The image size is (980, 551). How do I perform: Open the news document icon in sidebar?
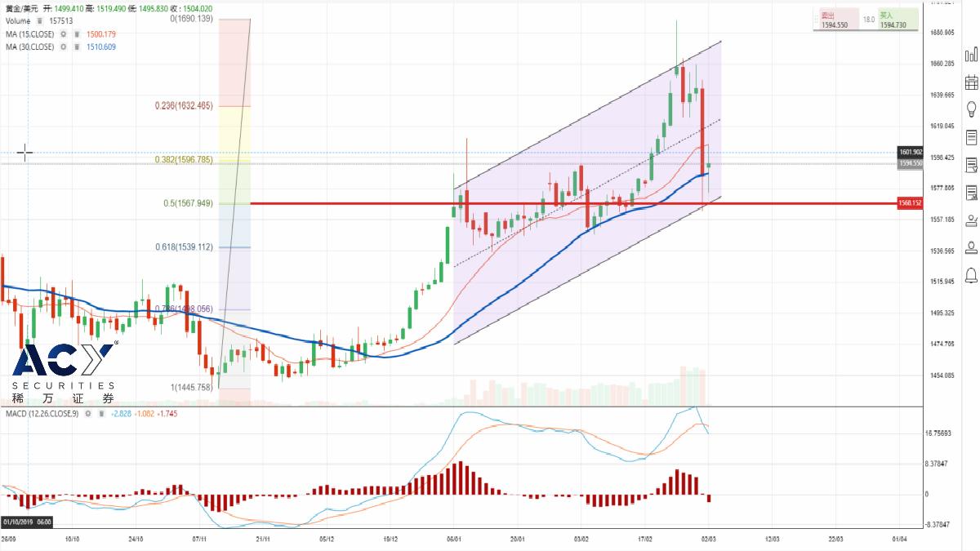pos(971,136)
